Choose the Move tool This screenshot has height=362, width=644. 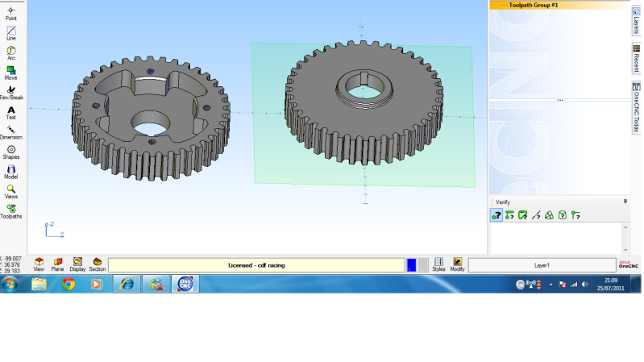click(11, 73)
